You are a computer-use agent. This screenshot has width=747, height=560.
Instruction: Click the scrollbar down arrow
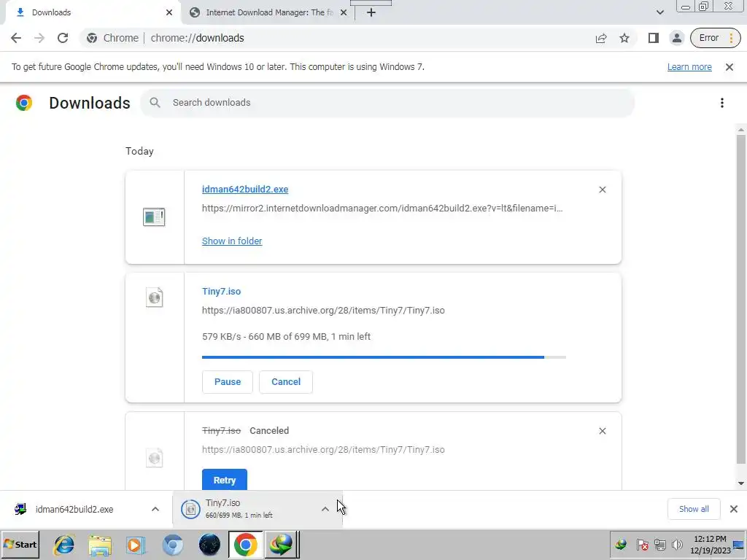point(741,483)
